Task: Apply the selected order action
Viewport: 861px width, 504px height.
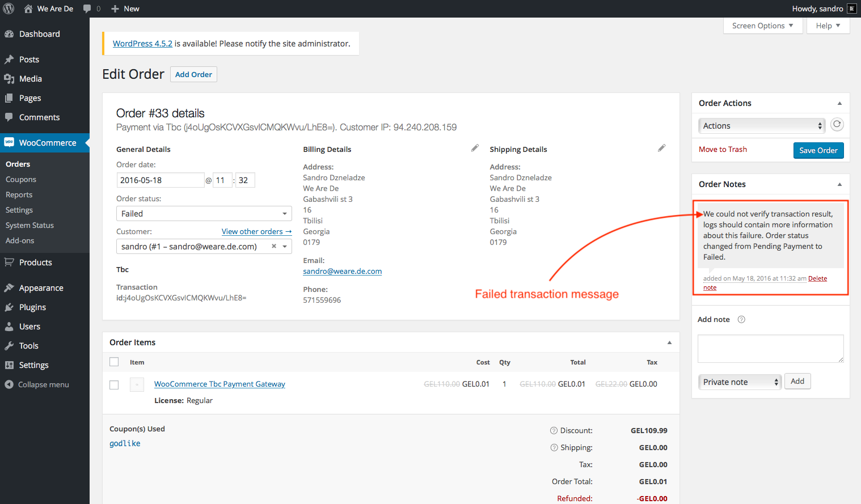Action: (837, 125)
